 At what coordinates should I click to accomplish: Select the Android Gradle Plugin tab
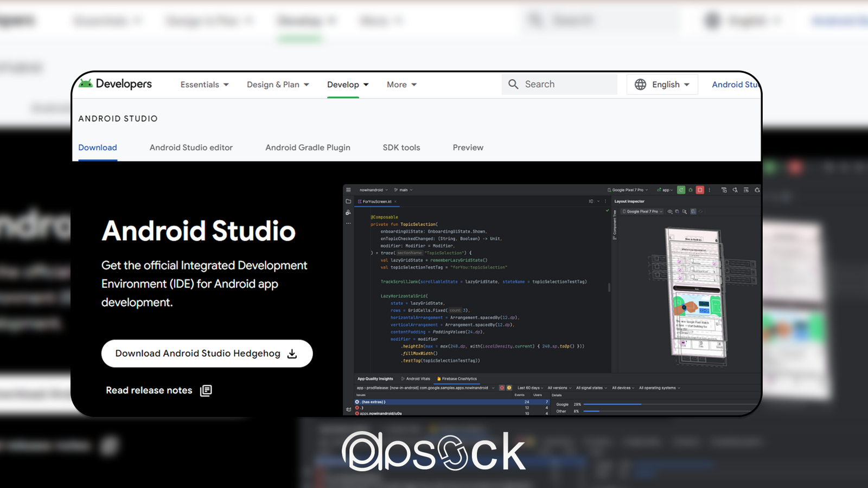(308, 147)
